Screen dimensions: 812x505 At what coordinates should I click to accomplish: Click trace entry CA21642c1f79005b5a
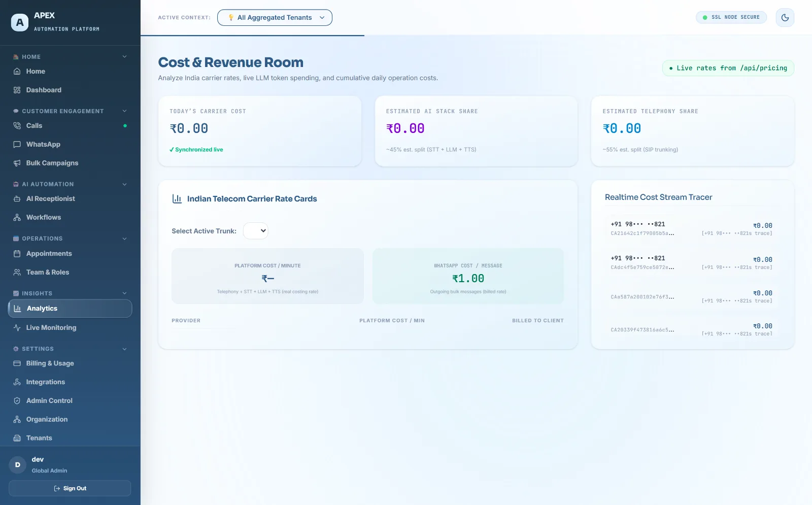[691, 228]
